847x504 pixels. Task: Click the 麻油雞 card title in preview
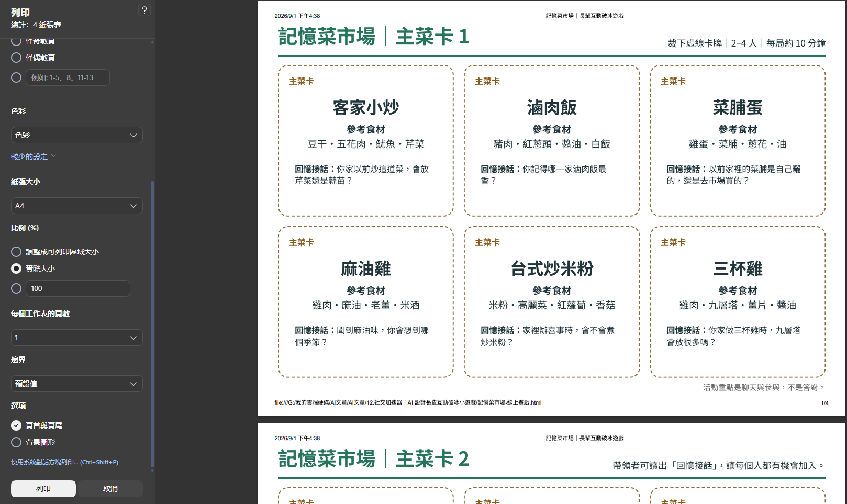pyautogui.click(x=366, y=268)
